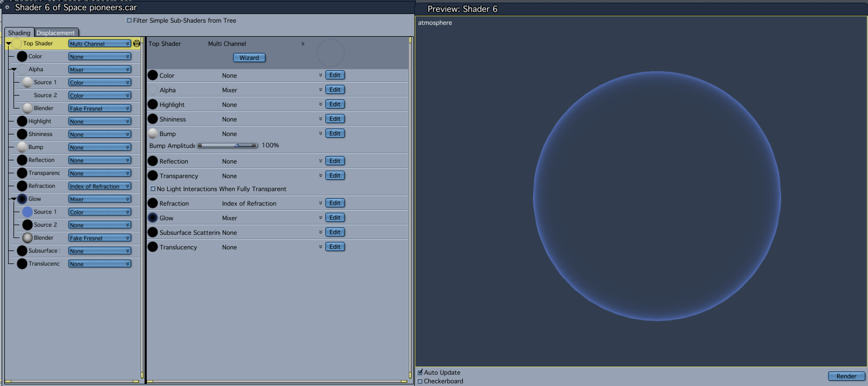Viewport: 868px width, 386px height.
Task: Open the Refraction dropdown in the tree
Action: point(100,186)
